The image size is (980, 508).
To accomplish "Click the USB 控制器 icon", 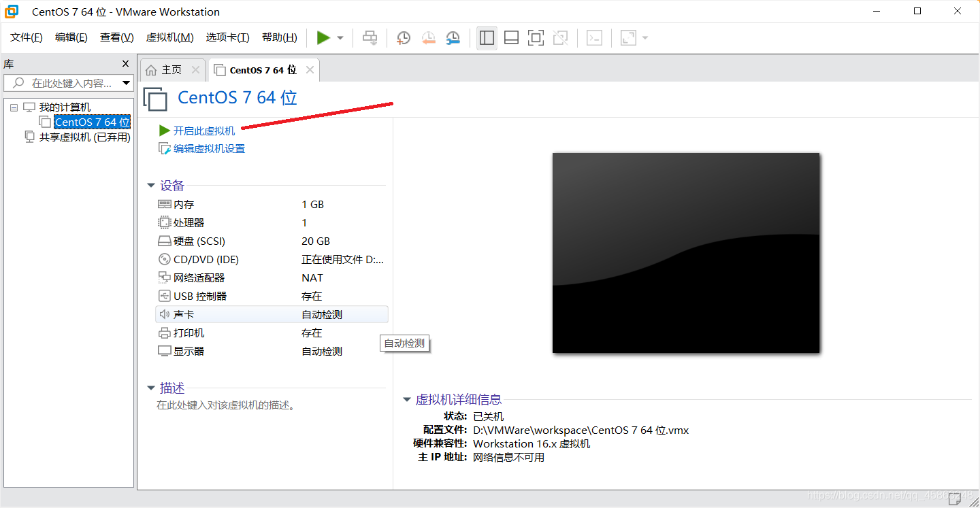I will 164,296.
